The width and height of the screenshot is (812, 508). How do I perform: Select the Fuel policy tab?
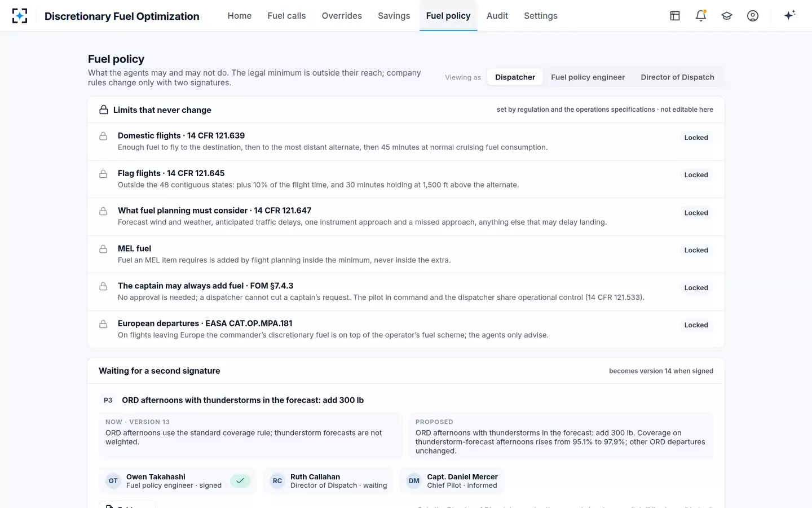tap(448, 16)
